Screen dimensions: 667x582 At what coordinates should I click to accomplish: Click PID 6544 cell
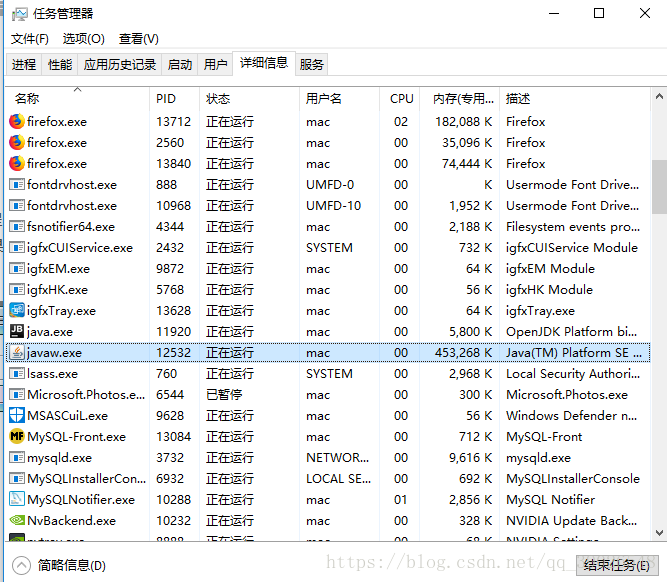tap(170, 395)
